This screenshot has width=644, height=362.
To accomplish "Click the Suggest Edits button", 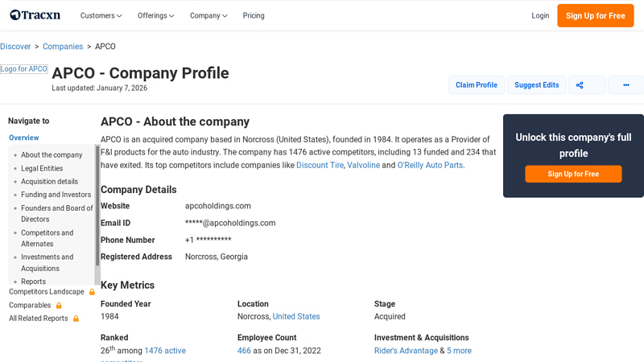I will point(536,85).
